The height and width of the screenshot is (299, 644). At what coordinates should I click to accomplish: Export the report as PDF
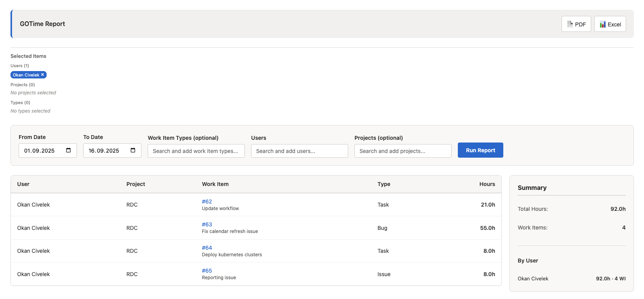coord(576,24)
